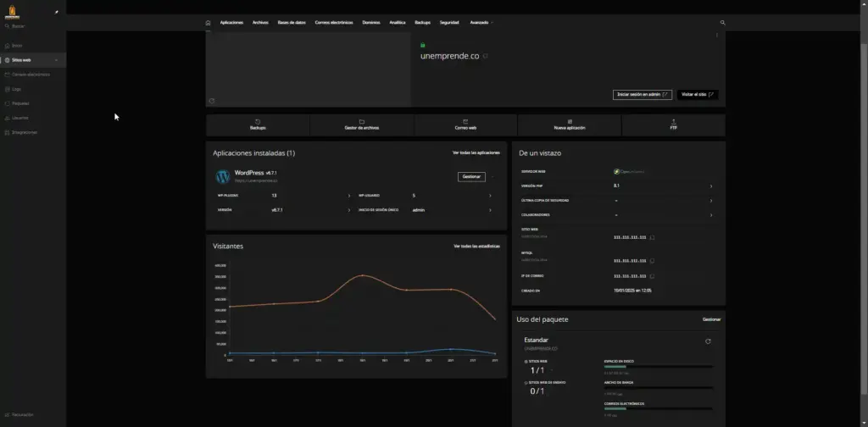Click the orange visitors line peak point
868x427 pixels.
362,274
